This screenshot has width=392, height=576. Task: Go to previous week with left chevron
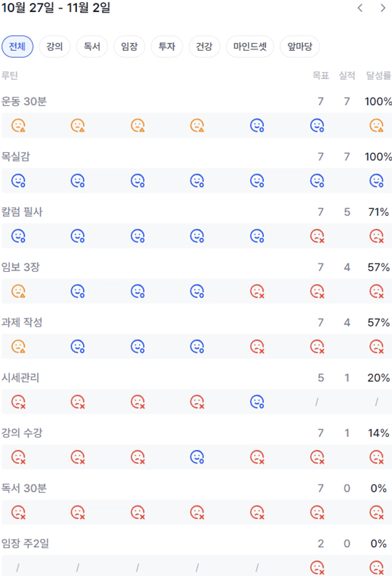[360, 8]
